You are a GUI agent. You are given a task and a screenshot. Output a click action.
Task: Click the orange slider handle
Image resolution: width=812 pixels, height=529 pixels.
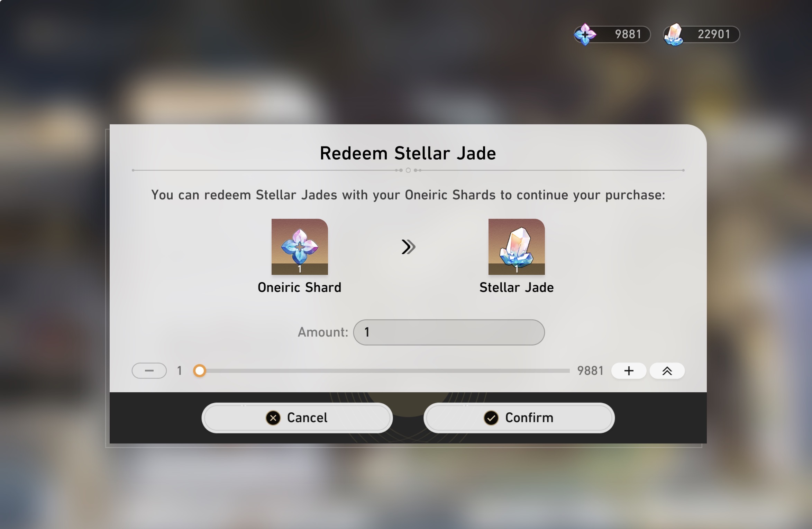click(x=200, y=371)
